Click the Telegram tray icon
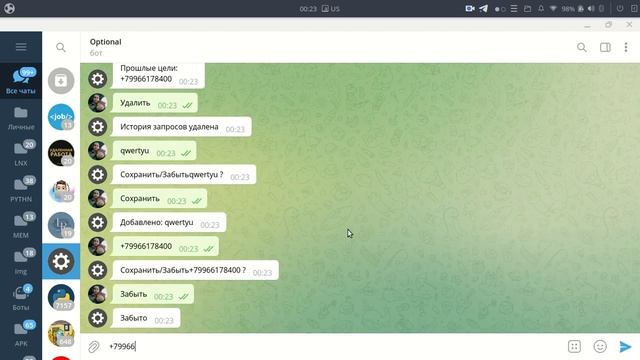Screen dimensions: 640x360 pos(484,9)
